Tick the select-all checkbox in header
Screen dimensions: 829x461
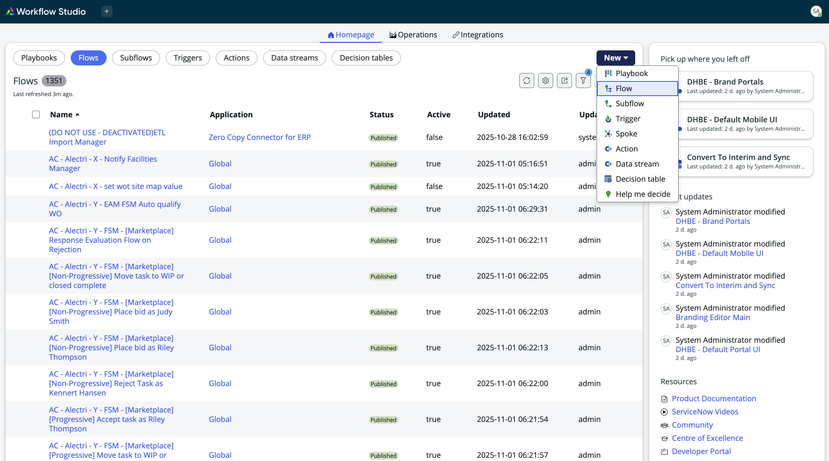35,115
